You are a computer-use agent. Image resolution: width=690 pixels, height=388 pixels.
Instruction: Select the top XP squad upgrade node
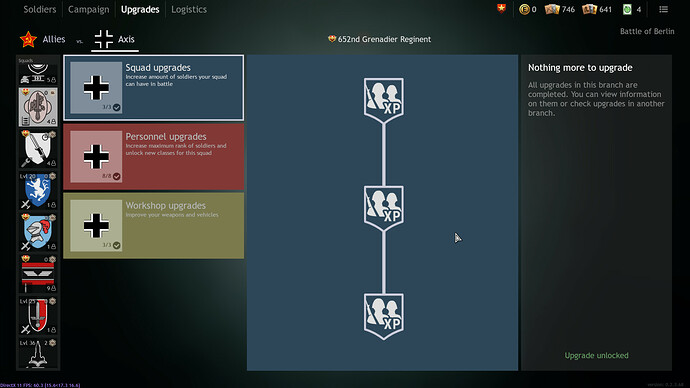(x=384, y=100)
